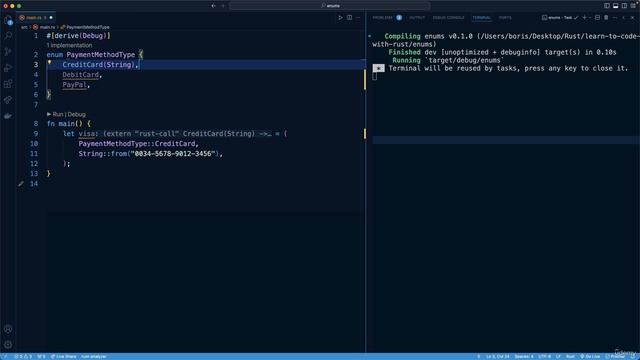The image size is (640, 360).
Task: Switch to the Debug Console tab
Action: click(x=448, y=18)
